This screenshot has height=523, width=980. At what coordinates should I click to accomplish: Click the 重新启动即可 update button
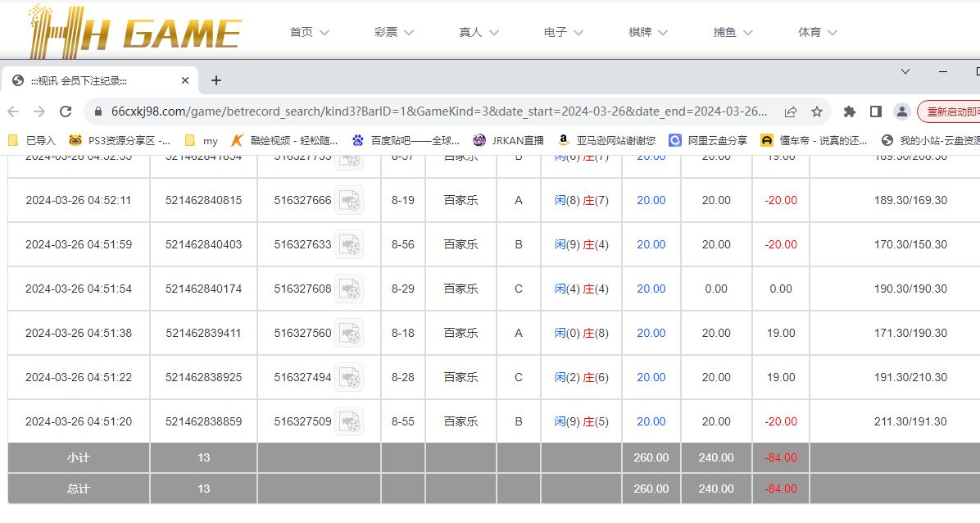951,111
